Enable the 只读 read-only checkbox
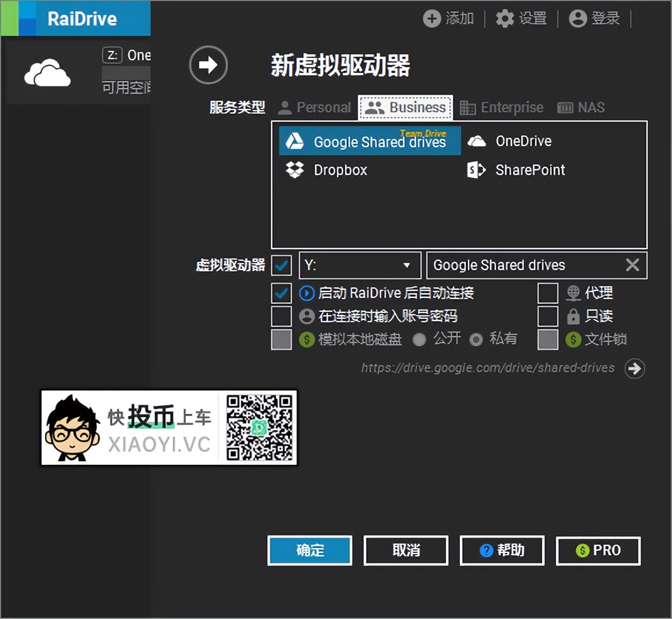The image size is (672, 619). coord(547,316)
